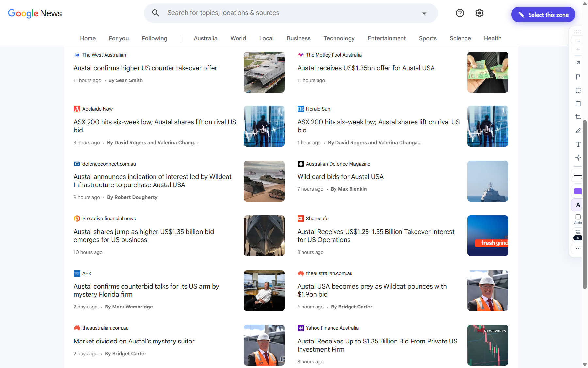Expand the search options dropdown arrow

point(424,13)
